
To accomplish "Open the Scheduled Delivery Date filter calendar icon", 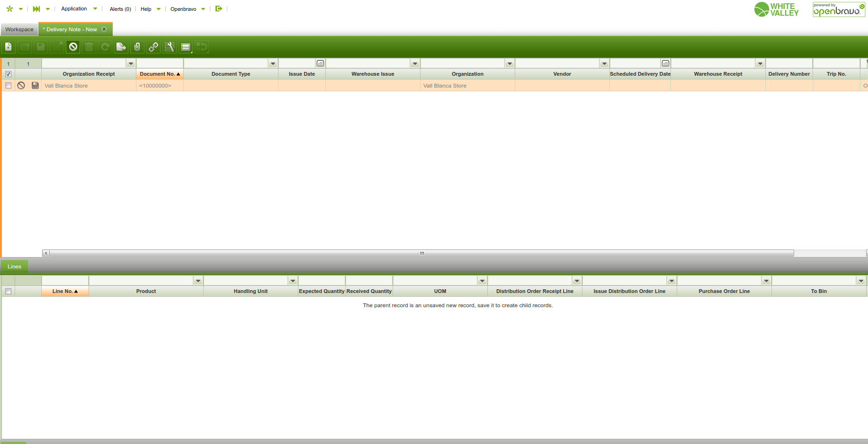I will point(666,63).
